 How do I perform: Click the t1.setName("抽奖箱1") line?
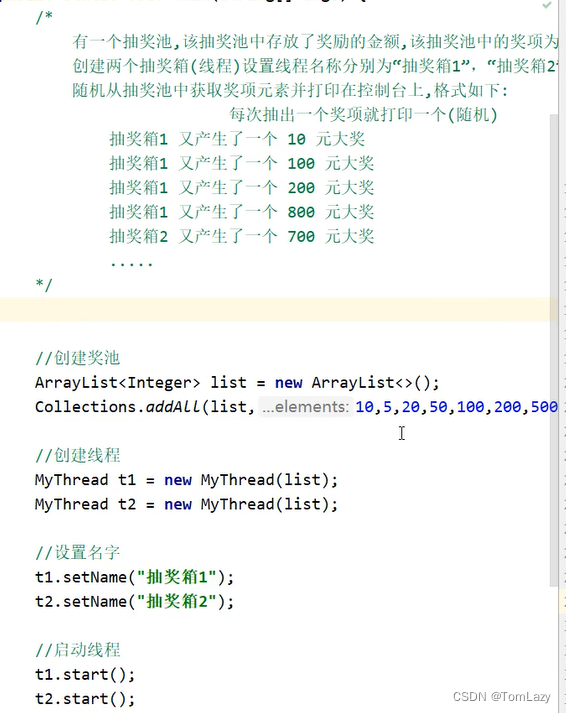pyautogui.click(x=135, y=577)
